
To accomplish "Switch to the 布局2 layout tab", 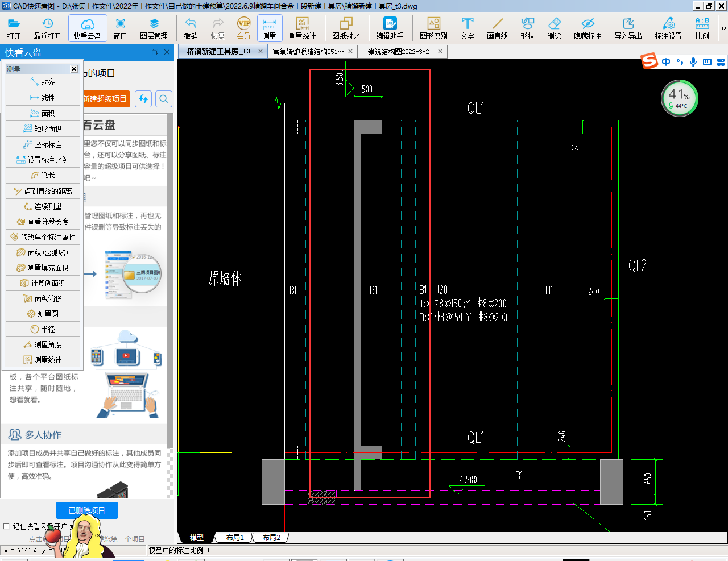I will click(x=271, y=537).
